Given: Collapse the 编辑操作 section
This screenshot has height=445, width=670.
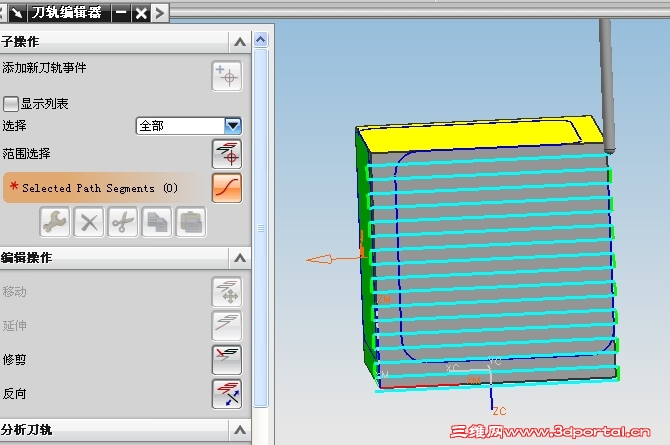Looking at the screenshot, I should coord(240,258).
